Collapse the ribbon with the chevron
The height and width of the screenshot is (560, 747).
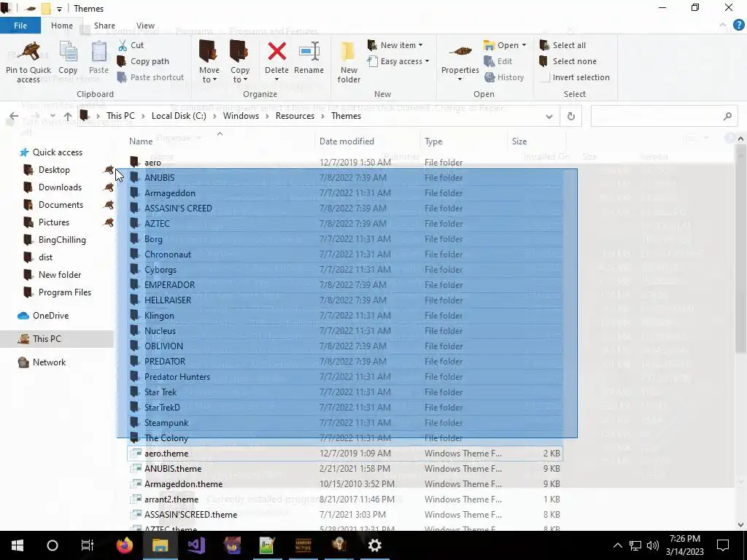pyautogui.click(x=723, y=26)
